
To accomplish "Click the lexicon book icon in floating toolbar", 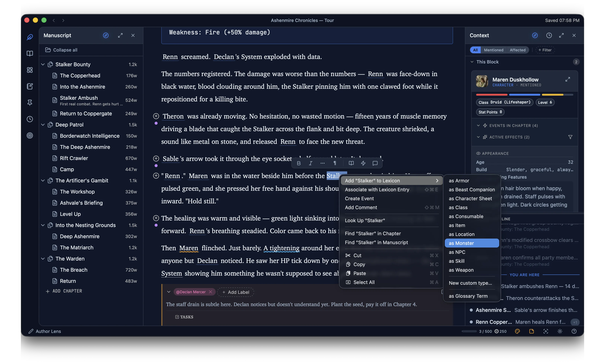I will point(351,163).
